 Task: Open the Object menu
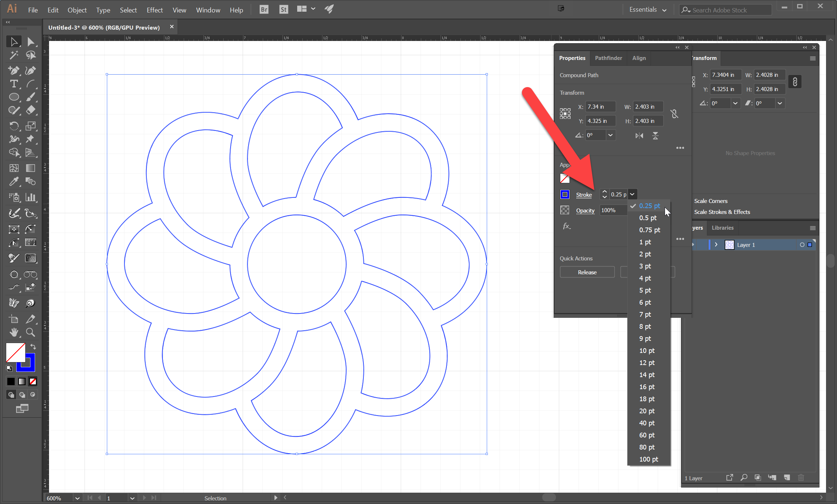pyautogui.click(x=76, y=9)
